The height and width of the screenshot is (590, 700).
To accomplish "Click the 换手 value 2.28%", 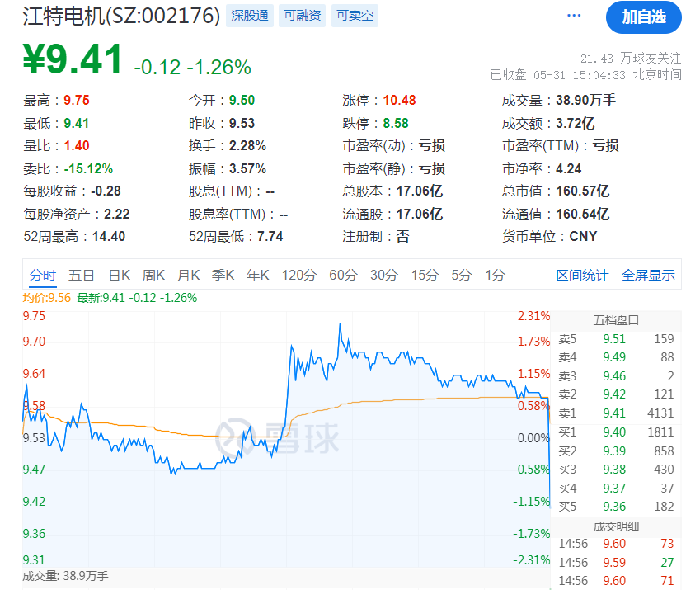I will 248,145.
